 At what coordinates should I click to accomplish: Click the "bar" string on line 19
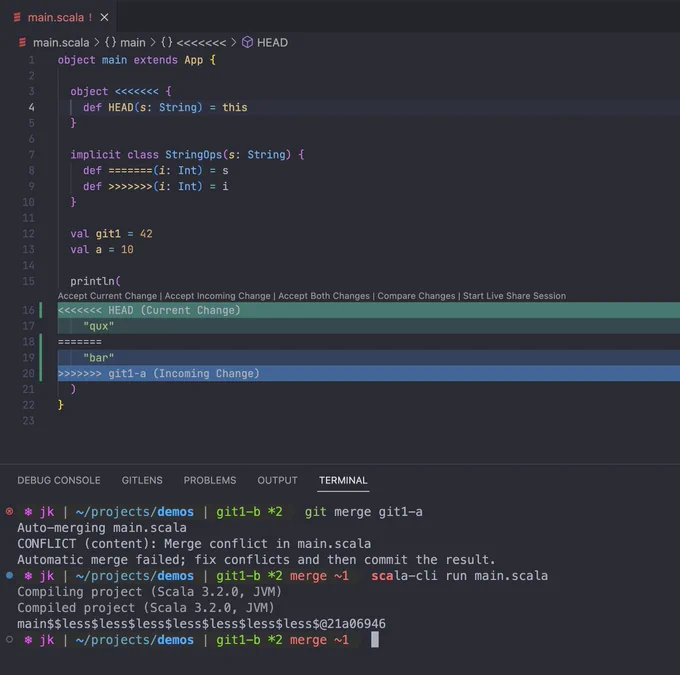point(98,358)
